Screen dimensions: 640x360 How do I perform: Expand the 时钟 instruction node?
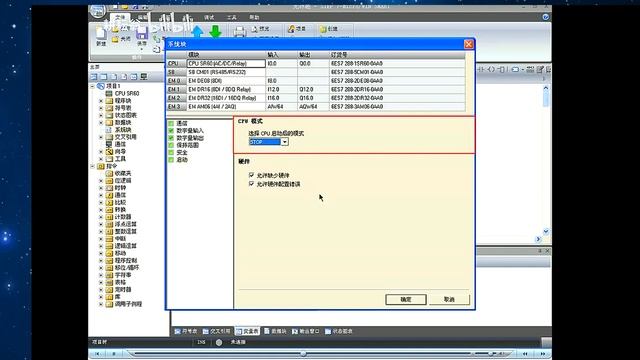[x=101, y=188]
